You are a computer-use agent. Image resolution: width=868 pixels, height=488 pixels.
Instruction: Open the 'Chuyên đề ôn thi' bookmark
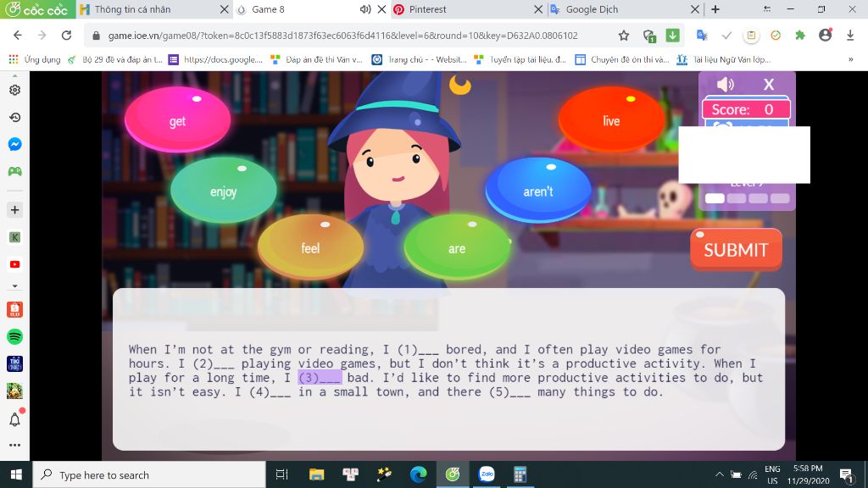622,59
